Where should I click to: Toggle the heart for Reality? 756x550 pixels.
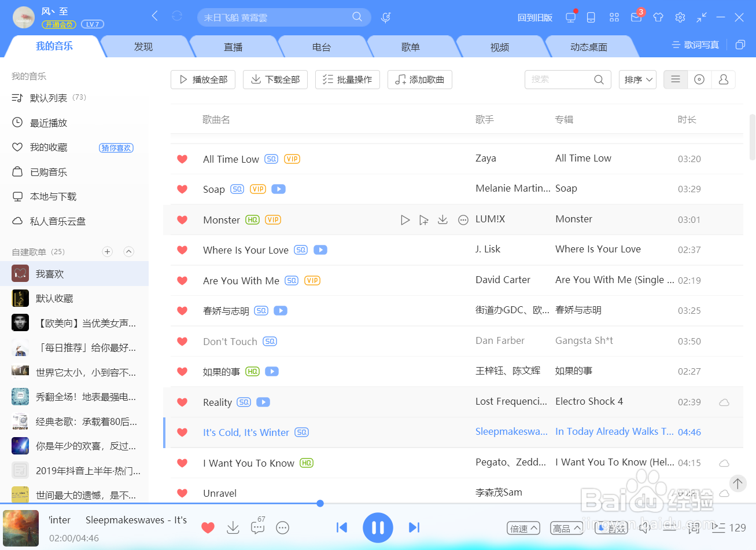[x=182, y=402]
